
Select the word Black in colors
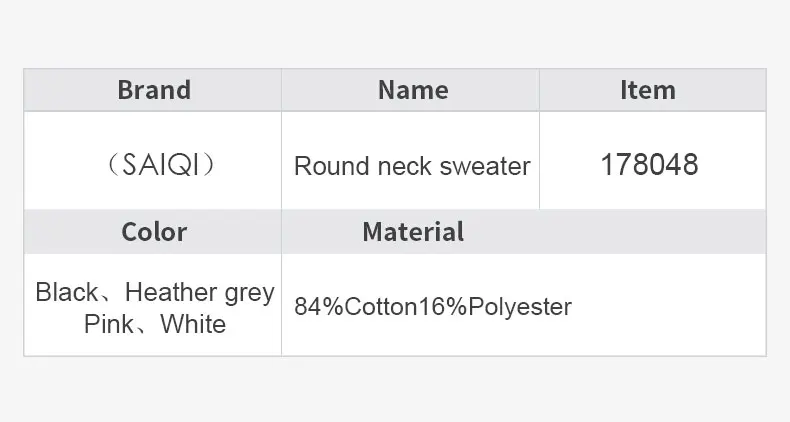click(x=67, y=292)
